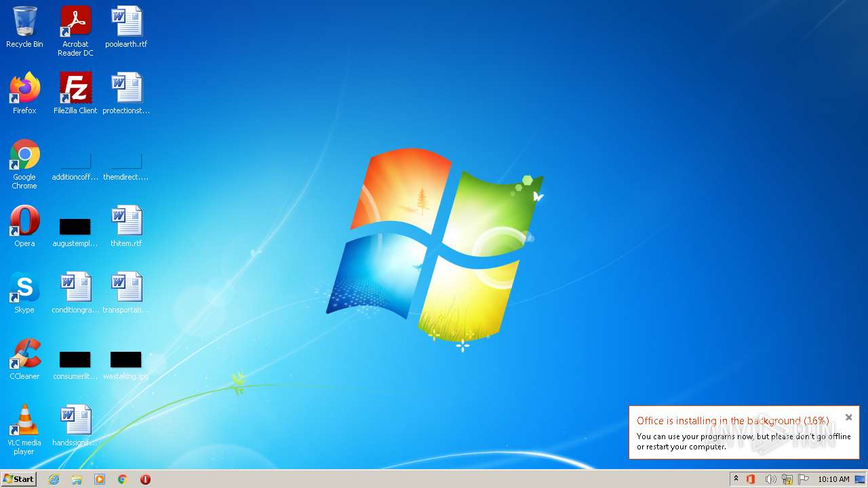The height and width of the screenshot is (488, 868).
Task: Select the additioncoff... desktop file
Action: coord(75,167)
